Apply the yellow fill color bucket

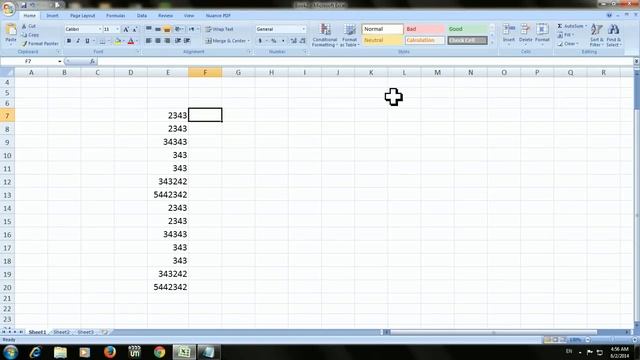[x=118, y=41]
